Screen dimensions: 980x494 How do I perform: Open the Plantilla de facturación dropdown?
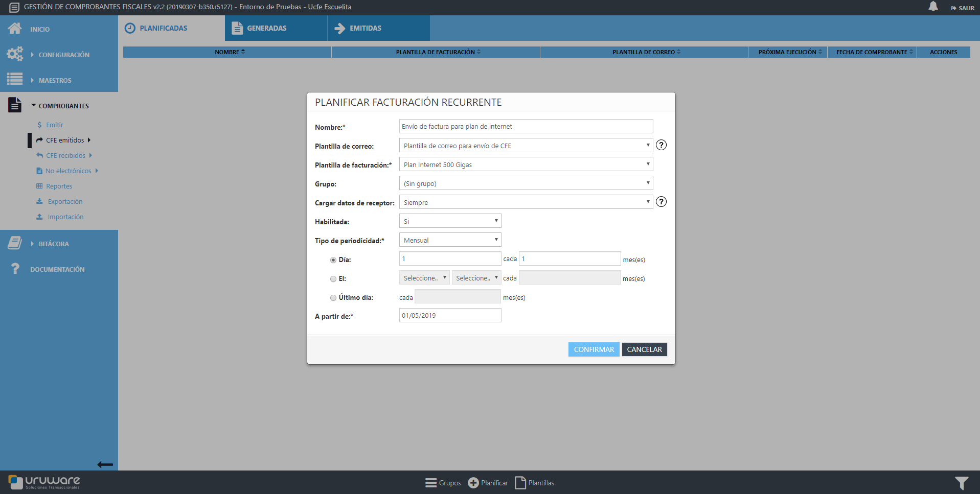526,164
